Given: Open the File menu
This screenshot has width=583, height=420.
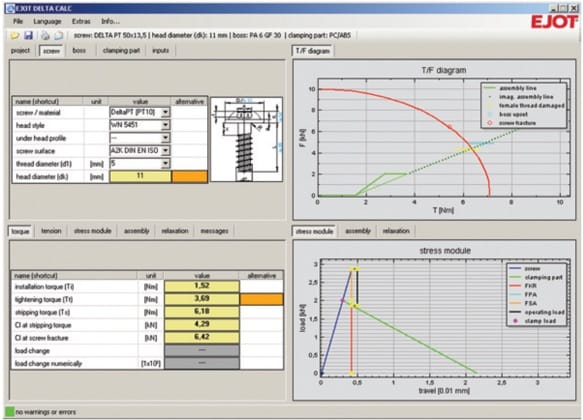Looking at the screenshot, I should click(18, 22).
